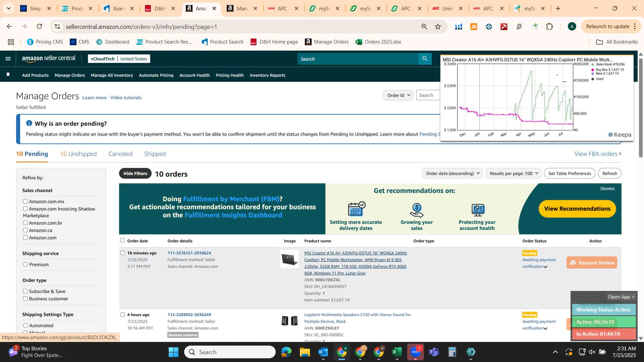Click the Logitech speakers product thumbnail
This screenshot has height=362, width=644.
pos(289,320)
